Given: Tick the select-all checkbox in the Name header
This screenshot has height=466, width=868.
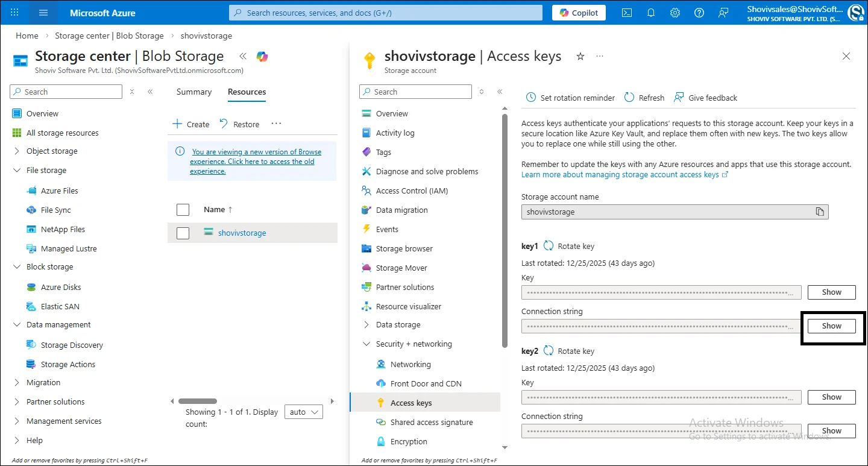Looking at the screenshot, I should (x=183, y=210).
